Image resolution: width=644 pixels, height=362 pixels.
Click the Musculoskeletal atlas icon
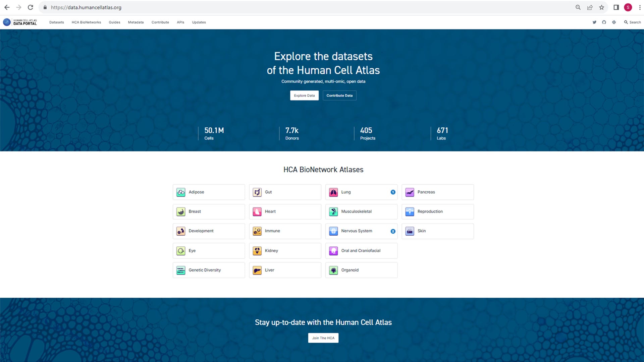pos(333,212)
